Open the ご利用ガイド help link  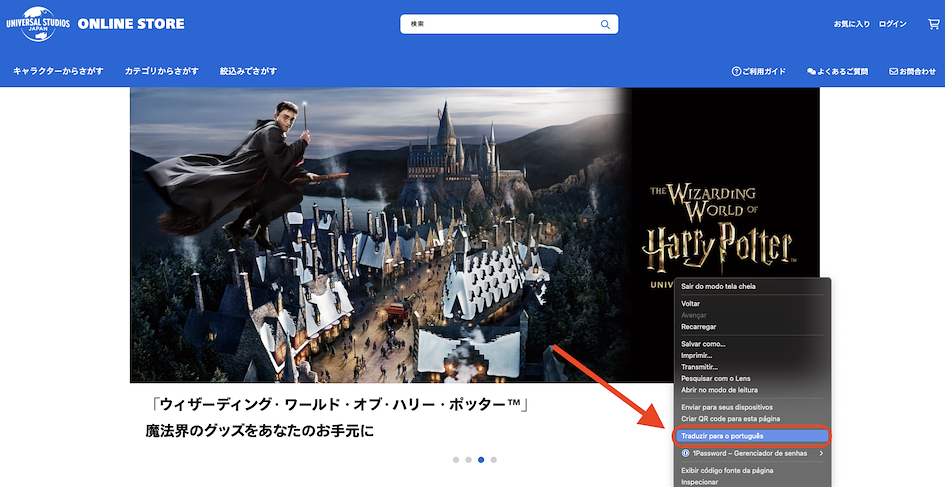tap(759, 71)
